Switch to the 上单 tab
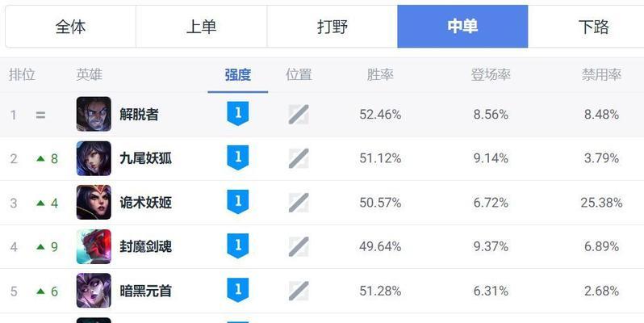The width and height of the screenshot is (644, 323). (x=201, y=27)
